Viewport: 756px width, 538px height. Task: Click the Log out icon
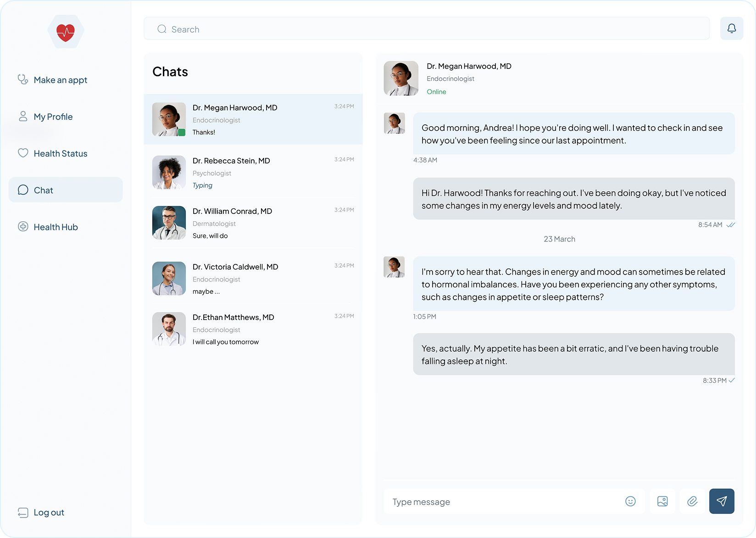point(23,512)
